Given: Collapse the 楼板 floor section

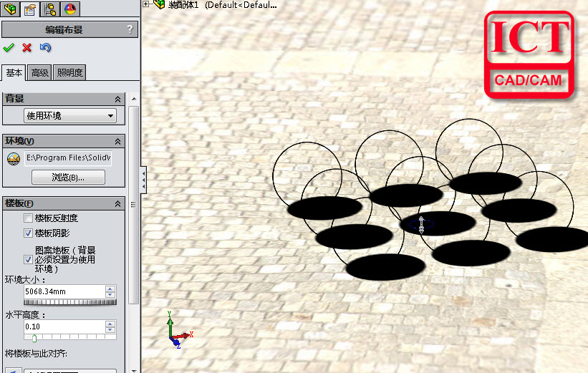Looking at the screenshot, I should tap(117, 204).
